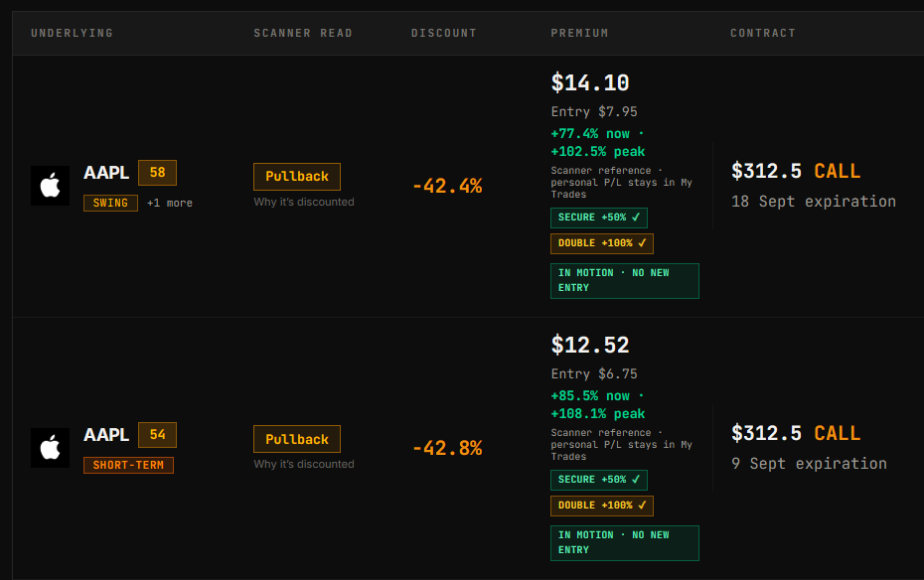Expand the '+1 more' tags link

[x=170, y=204]
